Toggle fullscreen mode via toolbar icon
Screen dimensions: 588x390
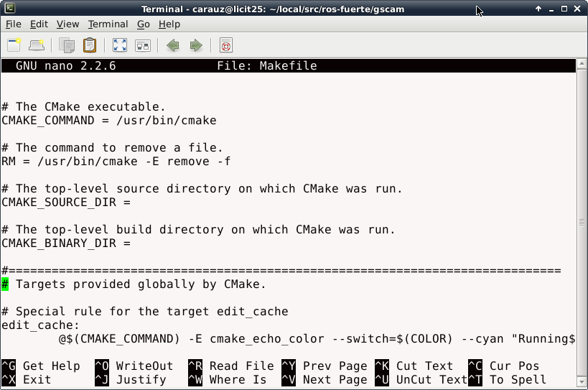[120, 45]
